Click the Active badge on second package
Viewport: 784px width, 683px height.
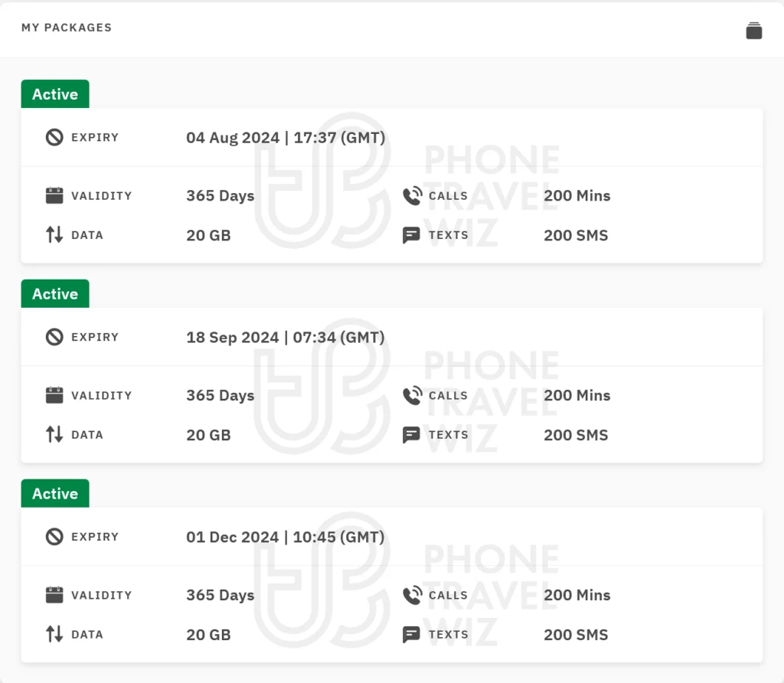55,294
